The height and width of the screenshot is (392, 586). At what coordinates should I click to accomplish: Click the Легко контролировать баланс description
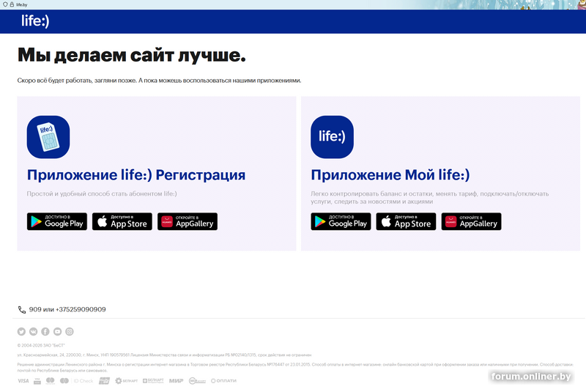click(x=430, y=197)
